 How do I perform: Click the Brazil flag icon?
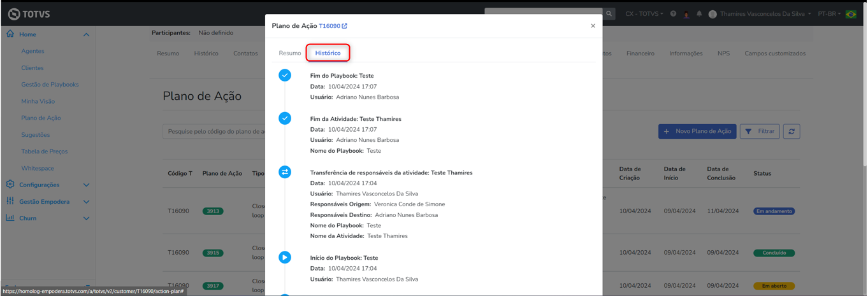tap(851, 13)
